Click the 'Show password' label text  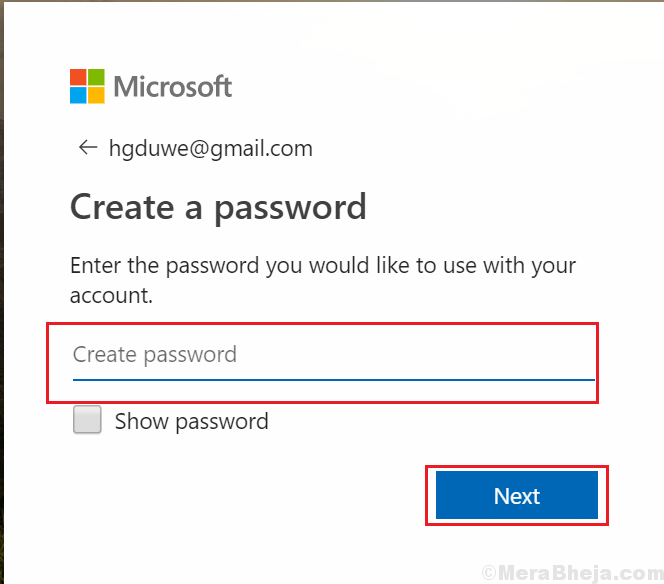click(x=191, y=422)
